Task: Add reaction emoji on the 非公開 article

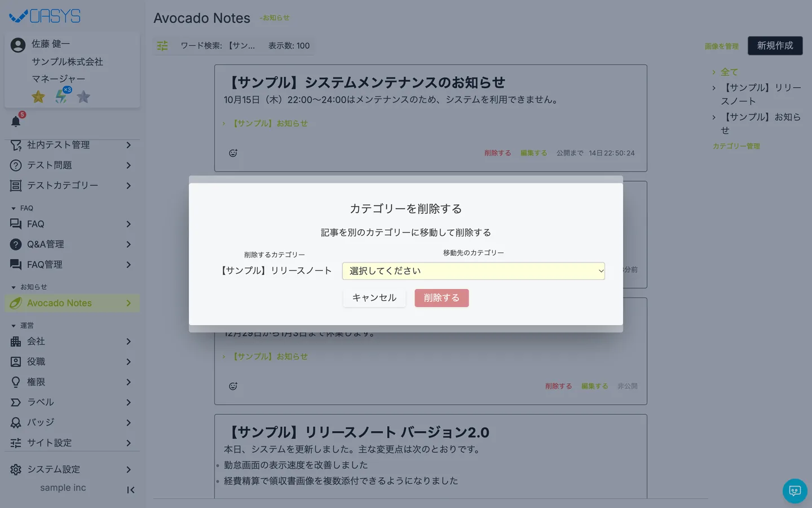Action: (233, 386)
